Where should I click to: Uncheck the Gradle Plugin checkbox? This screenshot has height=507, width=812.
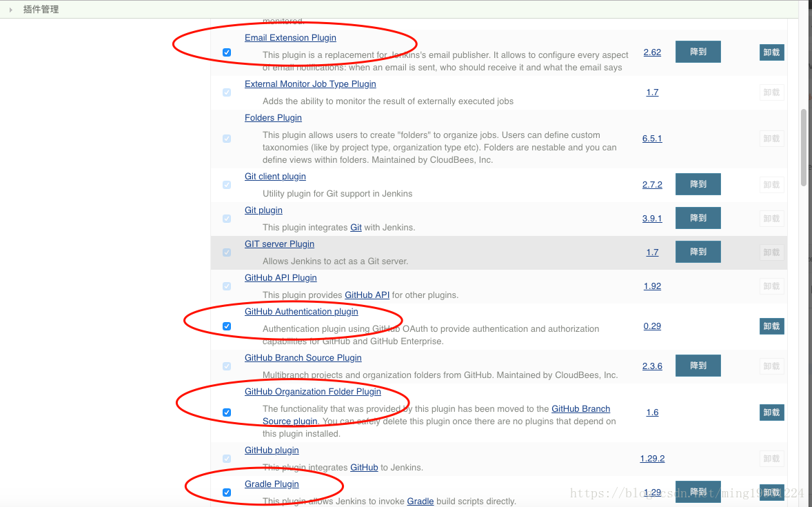(227, 493)
